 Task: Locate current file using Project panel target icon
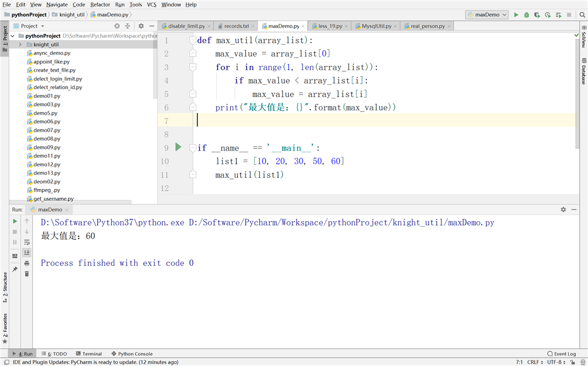(x=117, y=26)
